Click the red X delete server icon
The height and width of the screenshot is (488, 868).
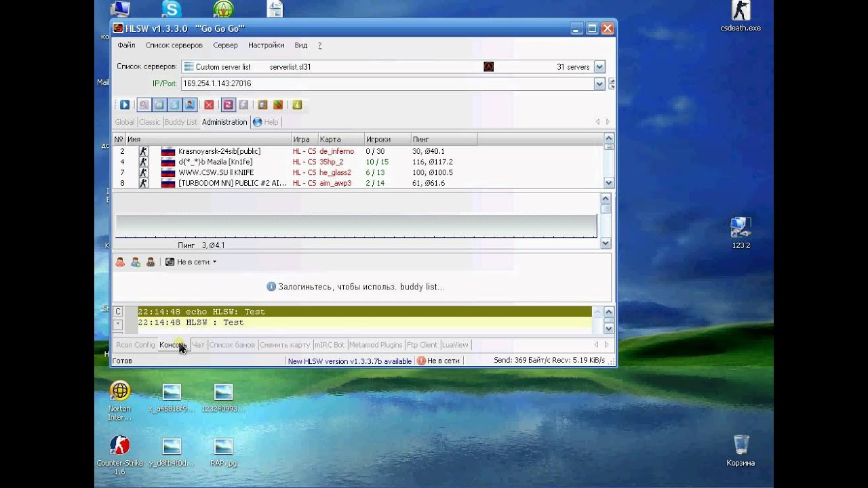coord(209,105)
